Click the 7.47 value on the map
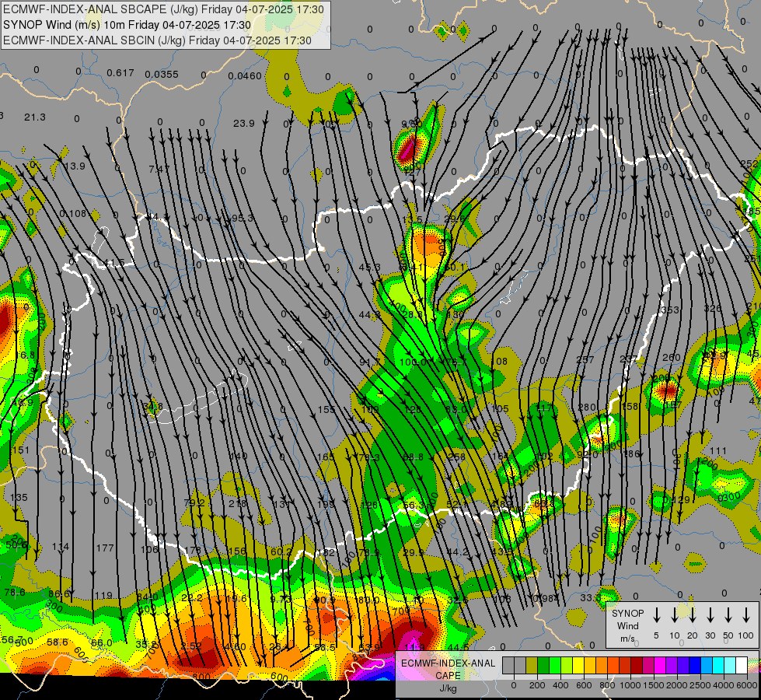761x700 pixels. [x=159, y=169]
